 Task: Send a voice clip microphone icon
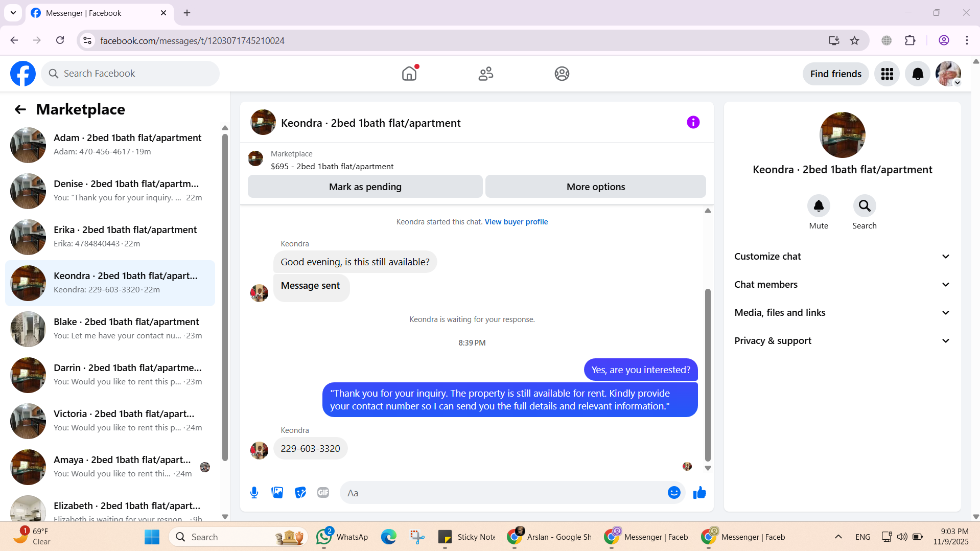click(254, 493)
